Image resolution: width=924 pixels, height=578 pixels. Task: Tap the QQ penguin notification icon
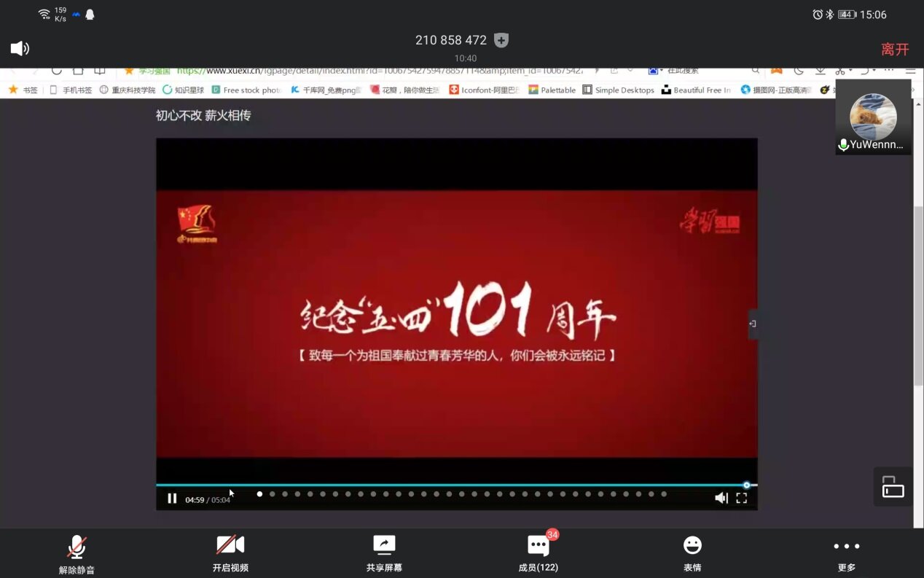click(x=90, y=15)
